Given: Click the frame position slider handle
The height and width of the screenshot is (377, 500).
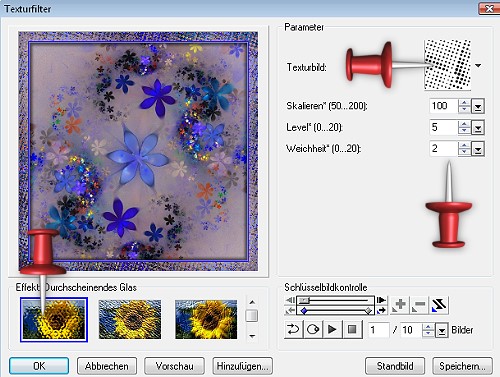Looking at the screenshot, I should click(x=304, y=300).
